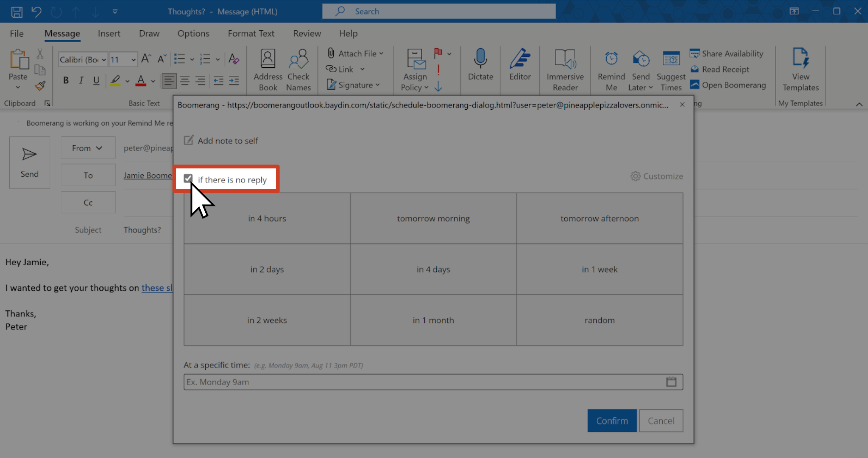Viewport: 868px width, 458px height.
Task: Click Customize gear link
Action: click(x=657, y=176)
